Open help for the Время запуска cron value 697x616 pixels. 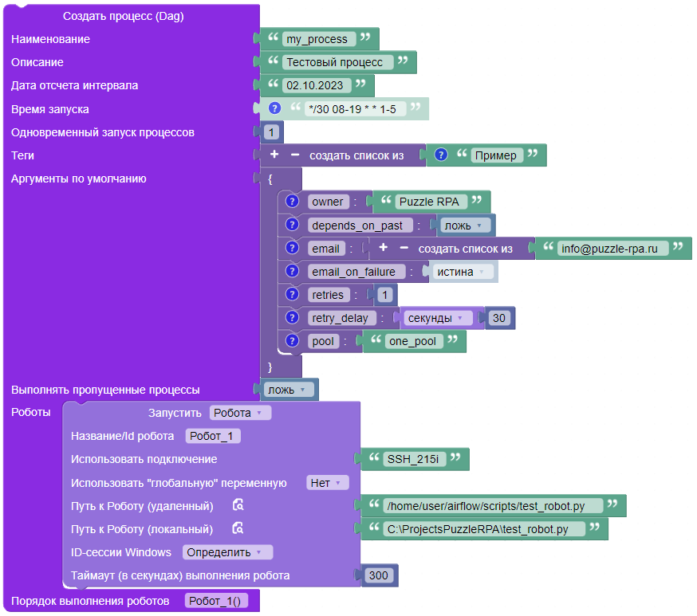(274, 108)
